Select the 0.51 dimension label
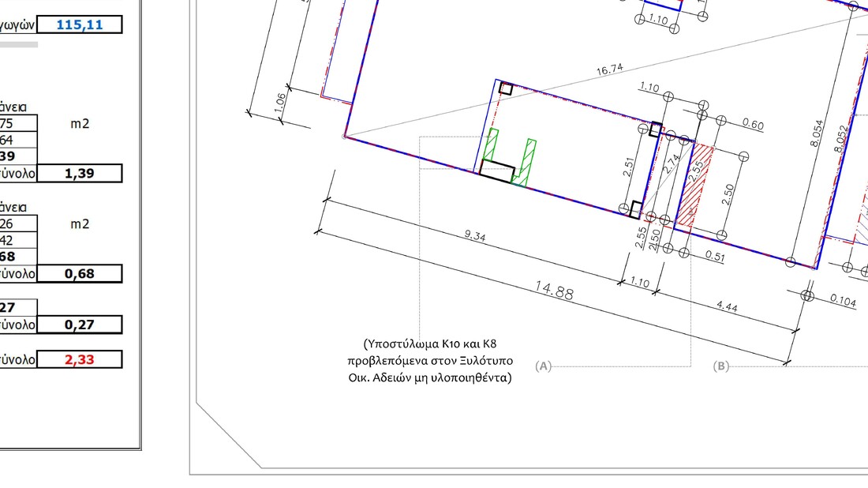Screen dimensions: 868x488 point(715,255)
